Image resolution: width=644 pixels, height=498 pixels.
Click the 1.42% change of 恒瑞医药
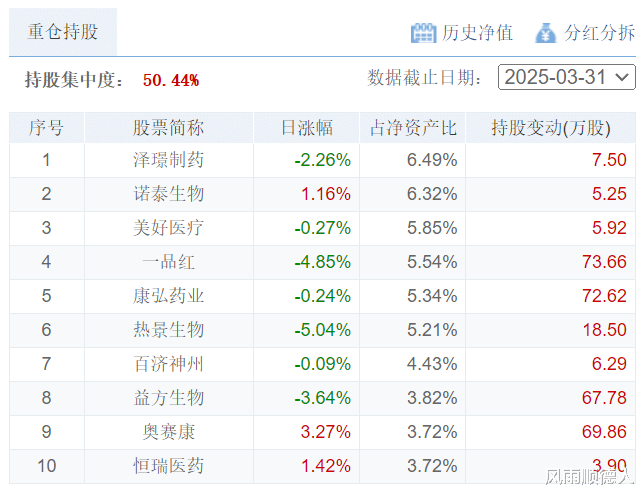pyautogui.click(x=326, y=466)
